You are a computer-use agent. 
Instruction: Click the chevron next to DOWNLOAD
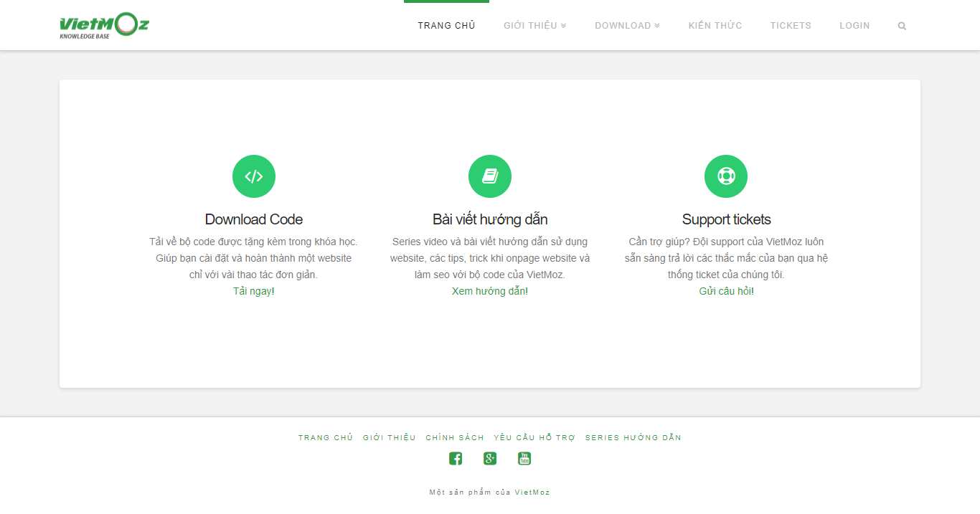657,25
